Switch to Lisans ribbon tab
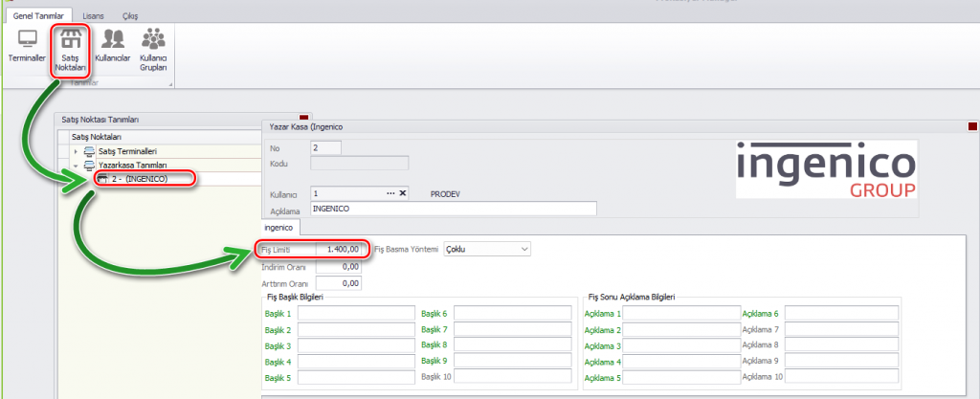 (x=93, y=15)
